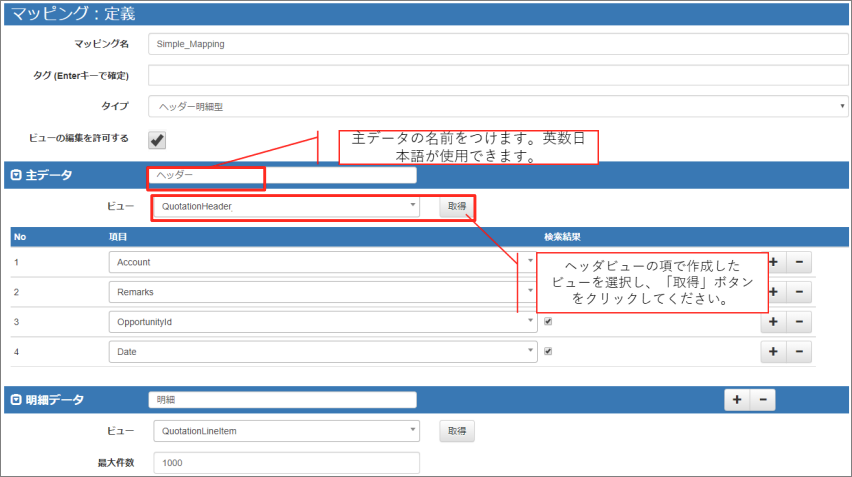Click minus button in 明細データ header
Image resolution: width=852 pixels, height=477 pixels.
tap(762, 400)
